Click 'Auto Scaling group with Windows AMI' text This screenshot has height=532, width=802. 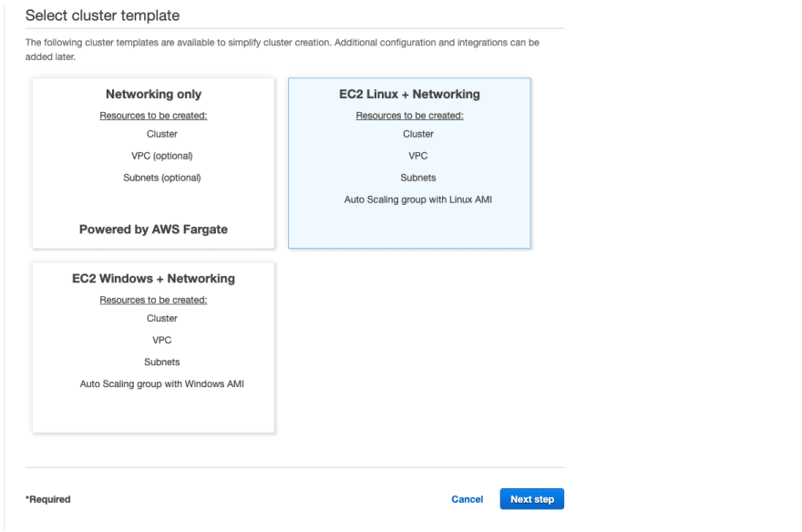tap(161, 384)
